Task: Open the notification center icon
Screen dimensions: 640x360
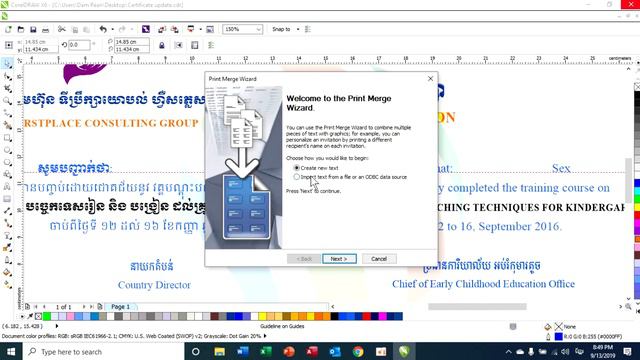Action: point(627,351)
